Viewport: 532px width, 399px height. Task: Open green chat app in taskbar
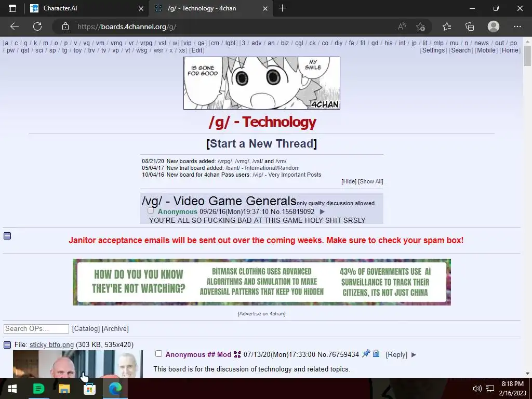click(38, 389)
